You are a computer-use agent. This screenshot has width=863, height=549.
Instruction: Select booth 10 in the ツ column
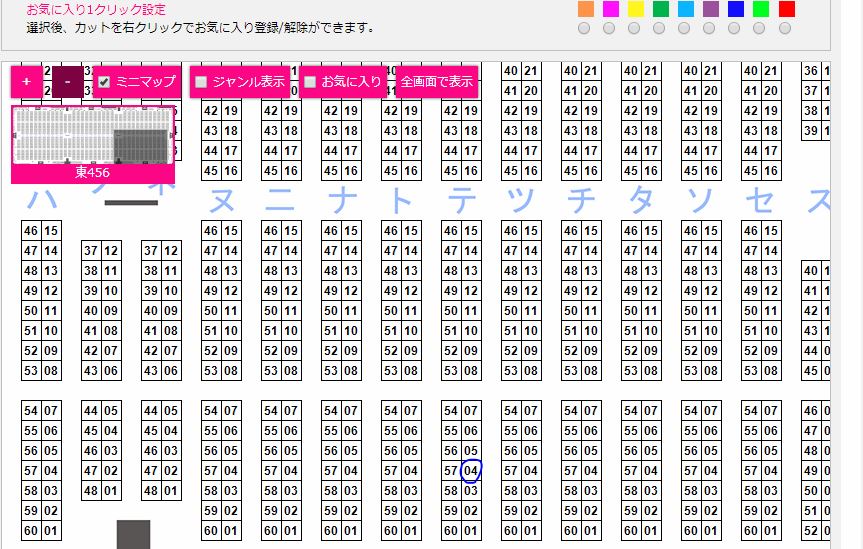[531, 330]
